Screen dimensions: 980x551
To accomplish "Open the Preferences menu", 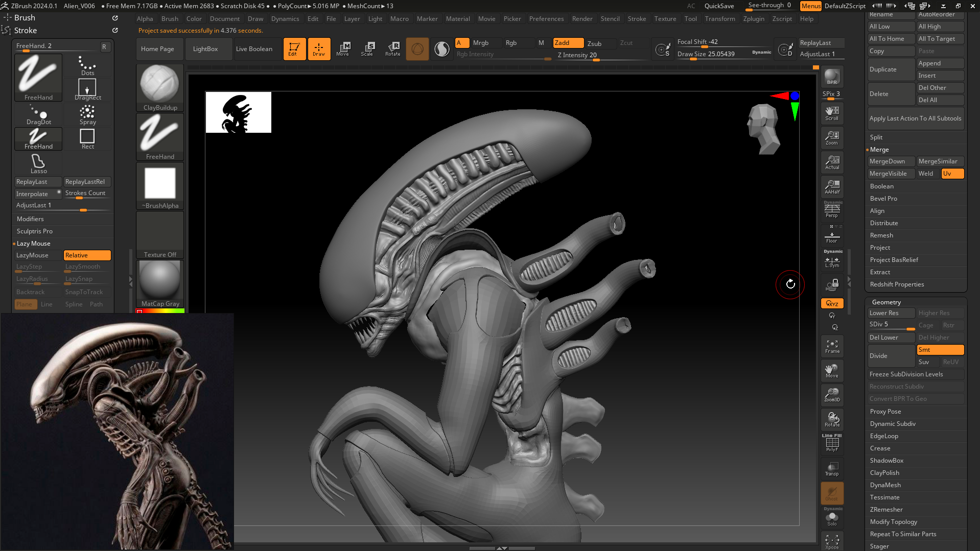I will pyautogui.click(x=547, y=19).
